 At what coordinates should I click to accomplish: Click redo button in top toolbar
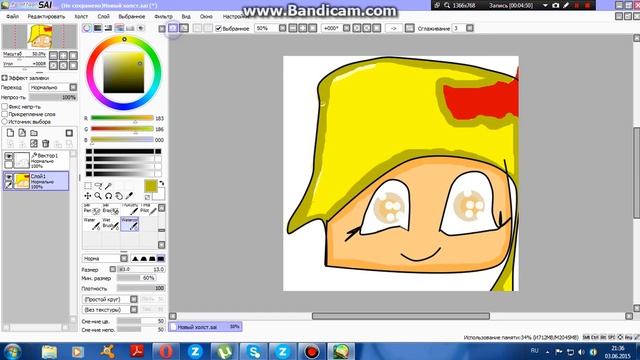point(184,28)
